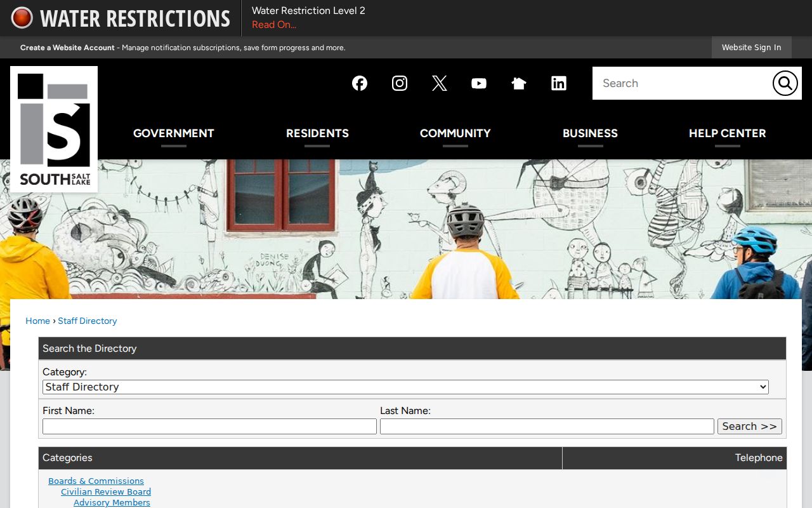Viewport: 812px width, 508px height.
Task: Click the Search >> directory button
Action: coord(750,427)
